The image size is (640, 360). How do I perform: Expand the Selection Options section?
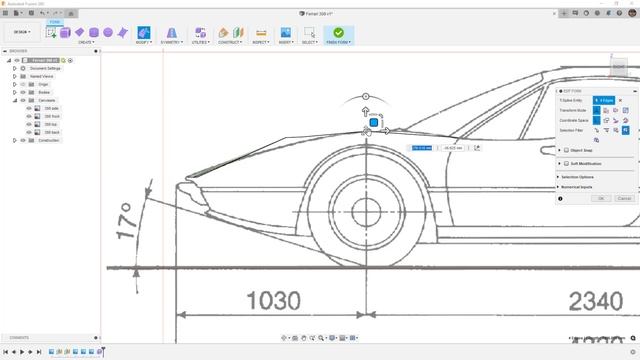tap(558, 177)
